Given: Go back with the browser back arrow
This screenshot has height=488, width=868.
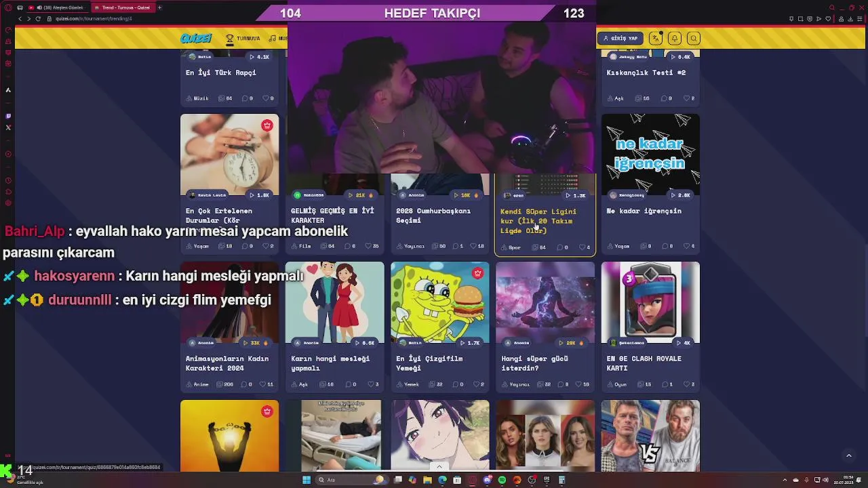Looking at the screenshot, I should (19, 18).
